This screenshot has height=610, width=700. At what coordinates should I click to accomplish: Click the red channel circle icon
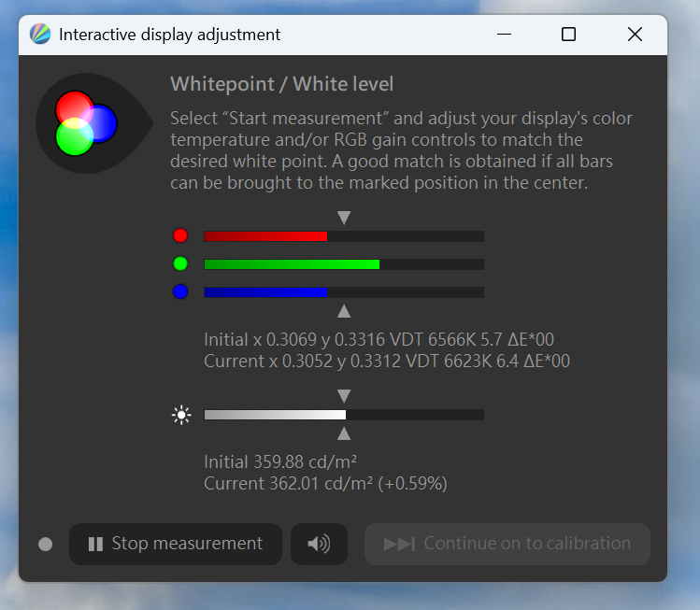180,235
